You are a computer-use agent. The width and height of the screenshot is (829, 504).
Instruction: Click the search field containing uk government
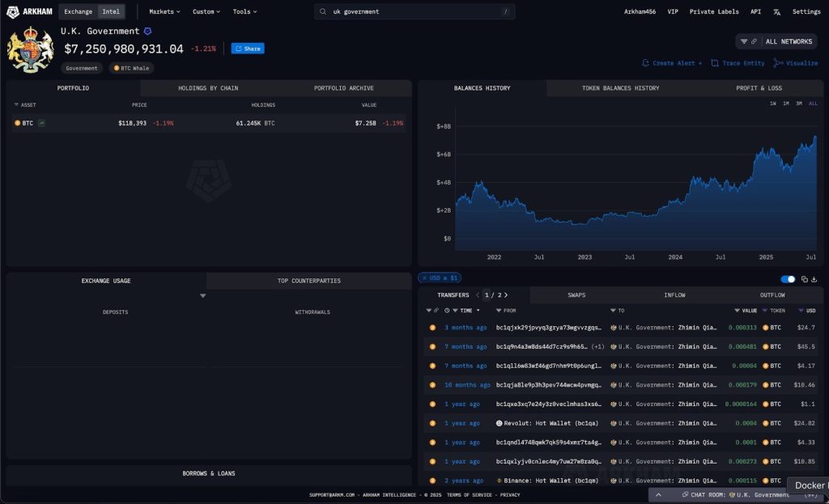(414, 12)
